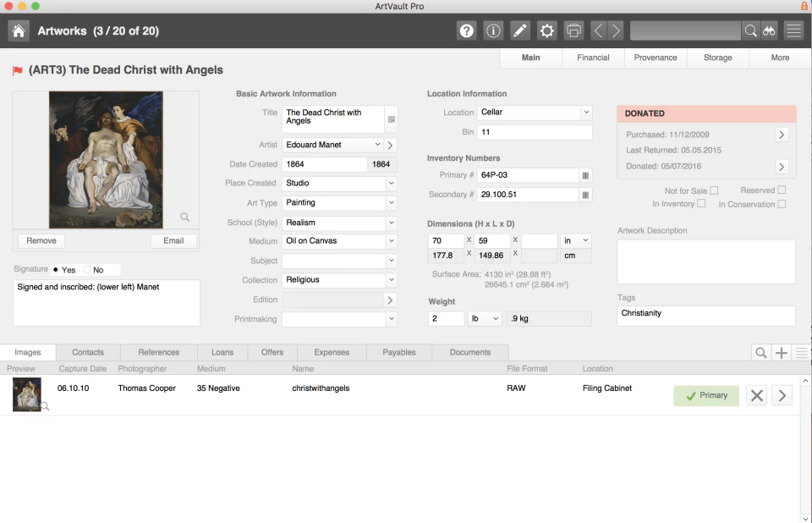This screenshot has height=523, width=812.
Task: Click the Info icon in the toolbar
Action: 493,30
